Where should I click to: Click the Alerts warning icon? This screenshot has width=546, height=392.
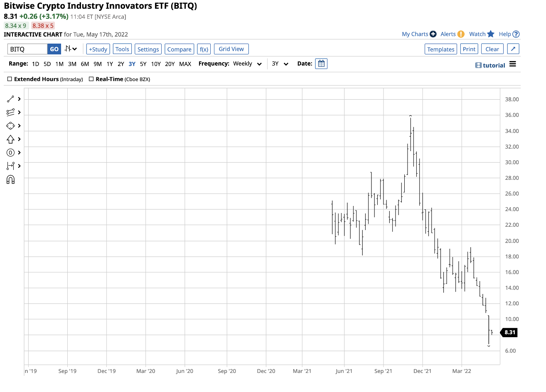coord(461,34)
